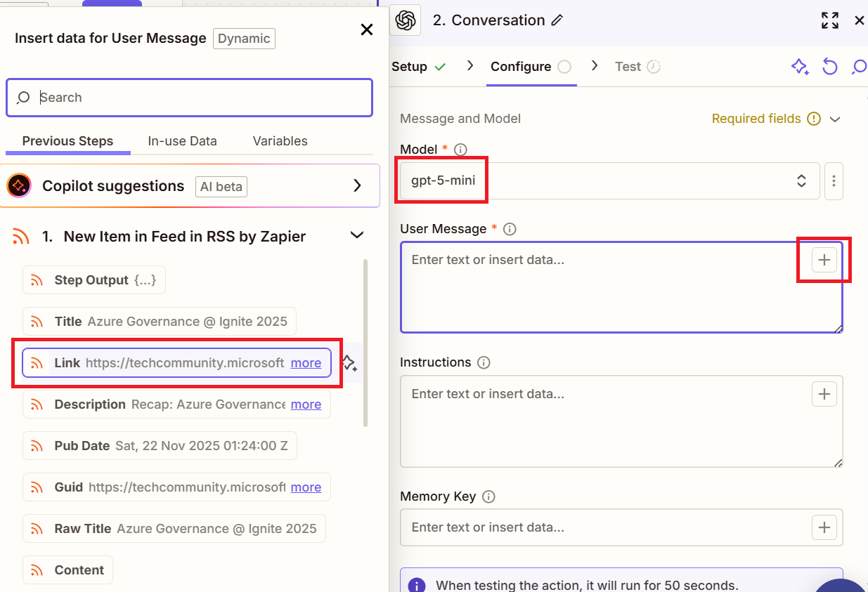Click plus button in Memory Key field
This screenshot has height=592, width=868.
coord(824,527)
